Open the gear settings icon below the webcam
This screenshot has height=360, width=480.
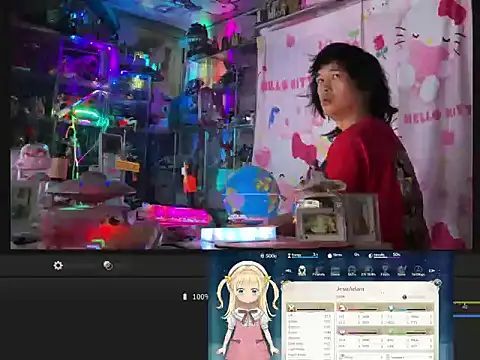[x=58, y=265]
